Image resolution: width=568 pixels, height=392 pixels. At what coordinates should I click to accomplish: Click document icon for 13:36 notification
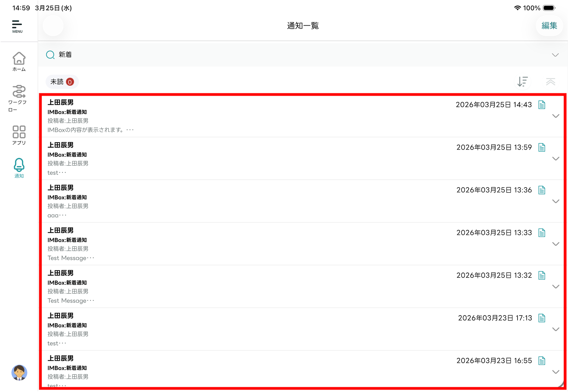click(542, 190)
